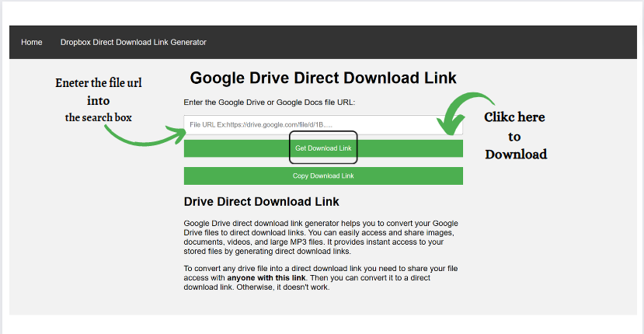The width and height of the screenshot is (644, 334).
Task: Select the Google Drive Direct Download Link heading
Action: (323, 78)
